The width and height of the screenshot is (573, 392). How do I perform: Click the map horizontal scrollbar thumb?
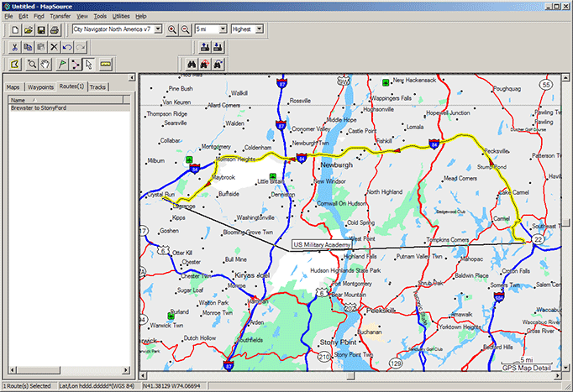pyautogui.click(x=350, y=375)
